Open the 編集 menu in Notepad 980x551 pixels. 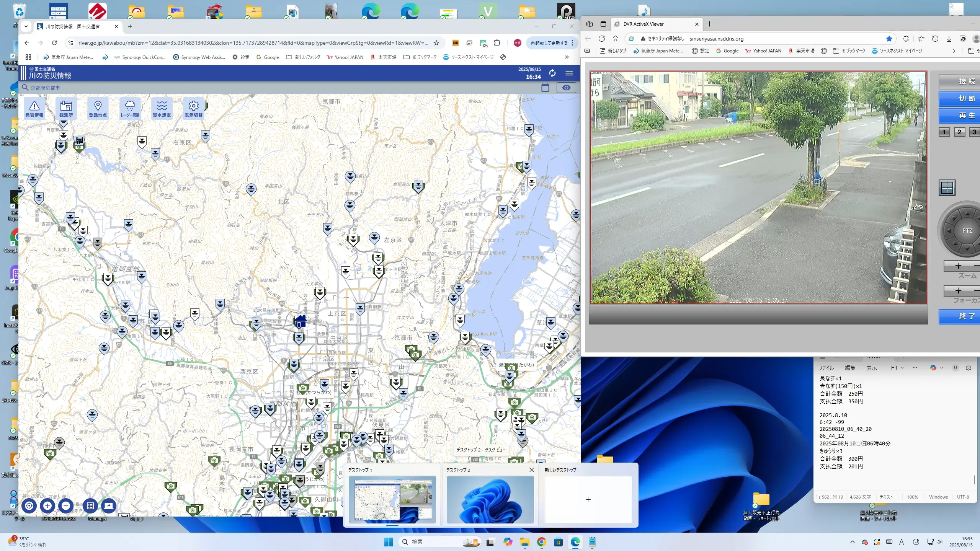(850, 368)
